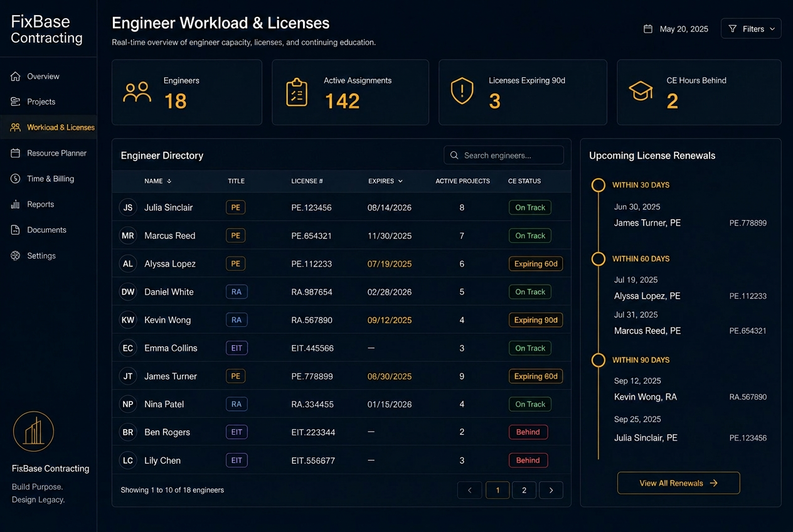Screen dimensions: 793x532
Task: Click Daniel White's RA title badge
Action: pyautogui.click(x=236, y=292)
